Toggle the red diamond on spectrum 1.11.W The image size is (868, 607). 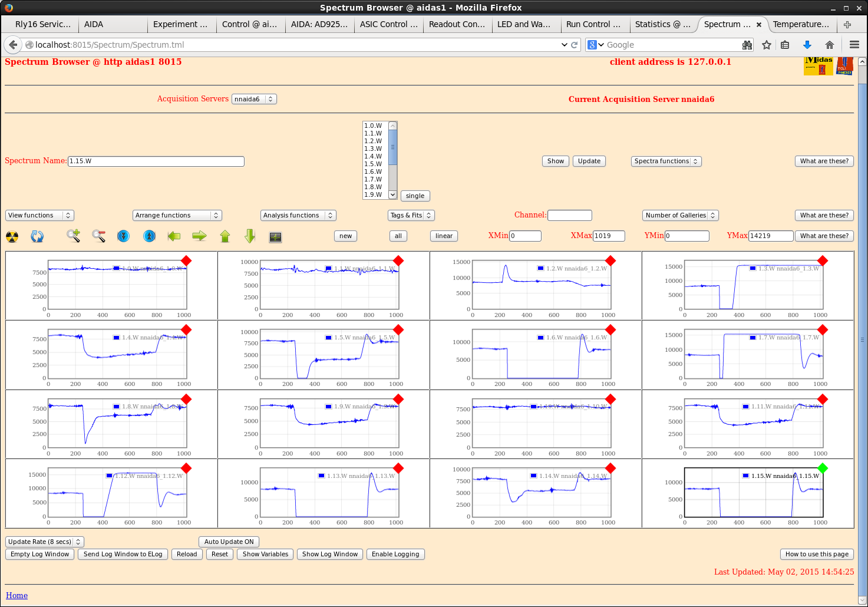tap(823, 399)
